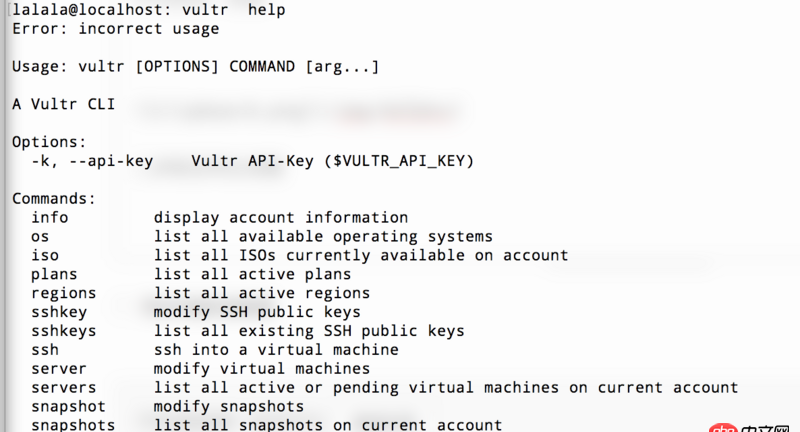Click the 'sshkey' command name
This screenshot has width=800, height=432.
pyautogui.click(x=59, y=312)
